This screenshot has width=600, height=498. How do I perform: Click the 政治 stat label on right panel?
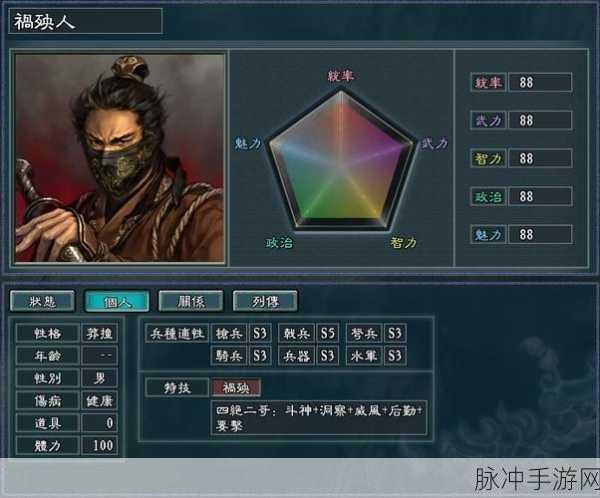pyautogui.click(x=488, y=196)
